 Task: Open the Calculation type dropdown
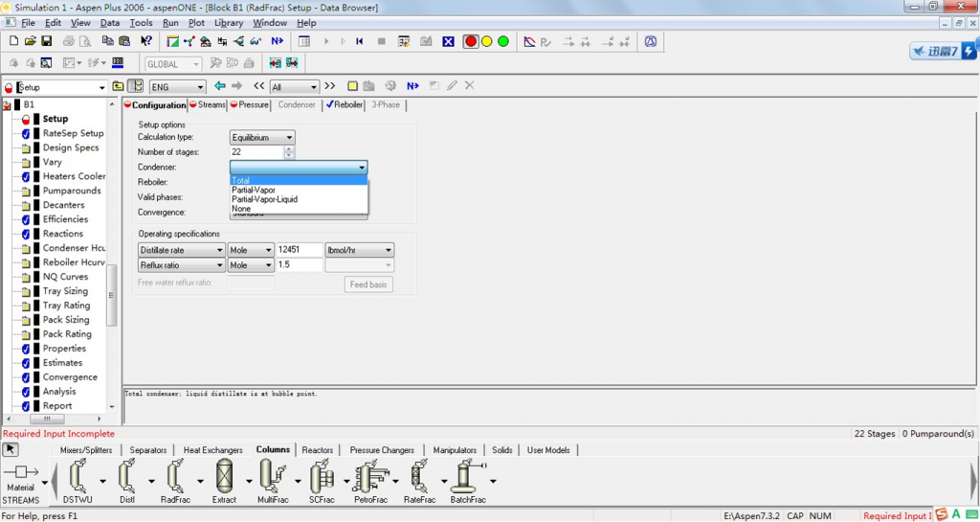click(x=289, y=138)
